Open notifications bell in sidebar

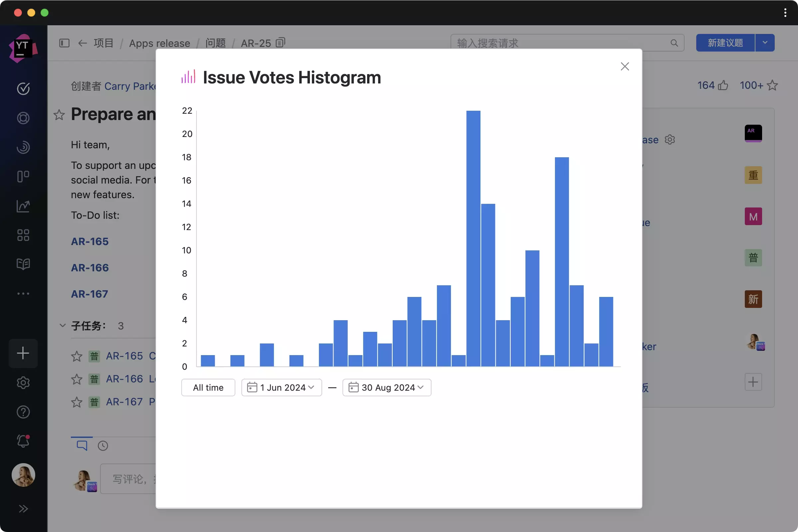23,441
